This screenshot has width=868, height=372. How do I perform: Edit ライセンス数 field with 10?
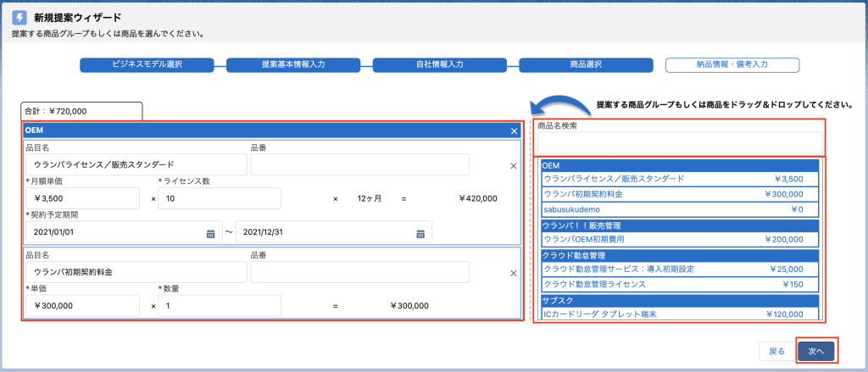click(x=220, y=198)
